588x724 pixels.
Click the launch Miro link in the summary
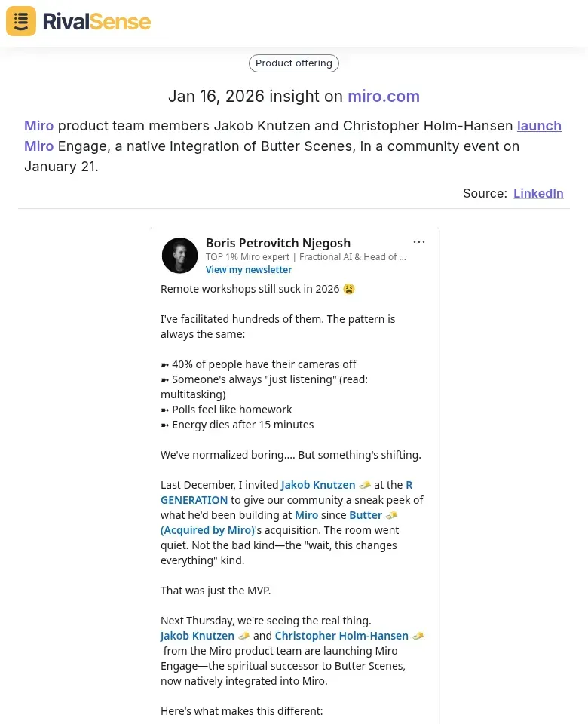[539, 126]
